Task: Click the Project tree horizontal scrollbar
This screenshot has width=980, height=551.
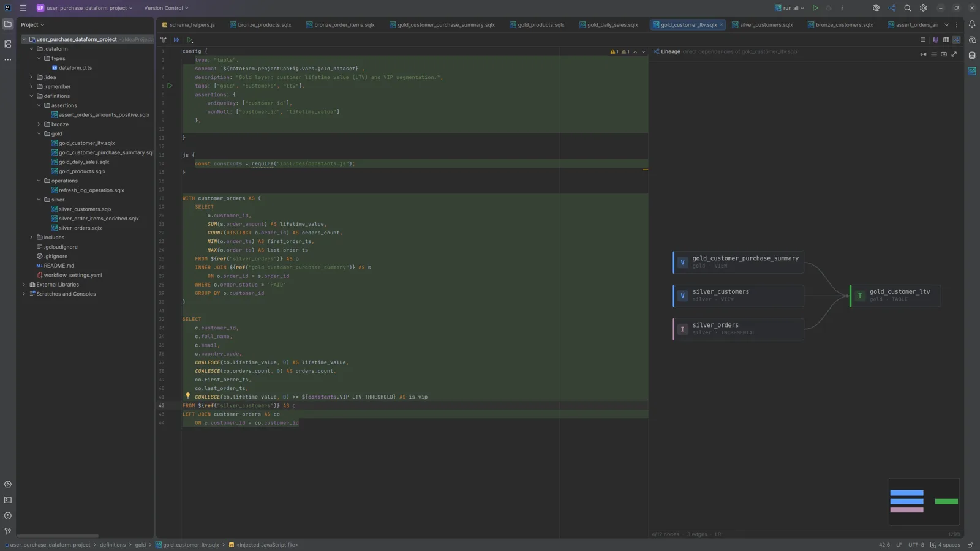Action: [x=58, y=536]
